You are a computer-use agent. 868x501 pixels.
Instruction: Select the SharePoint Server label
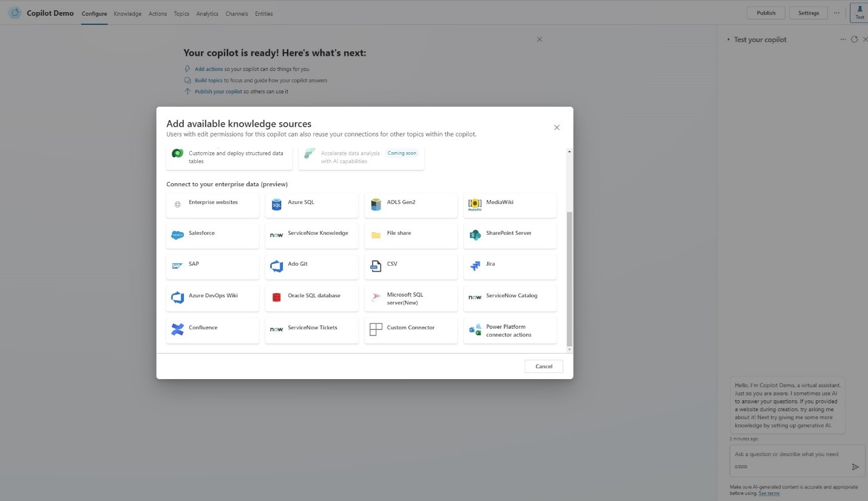(x=509, y=233)
